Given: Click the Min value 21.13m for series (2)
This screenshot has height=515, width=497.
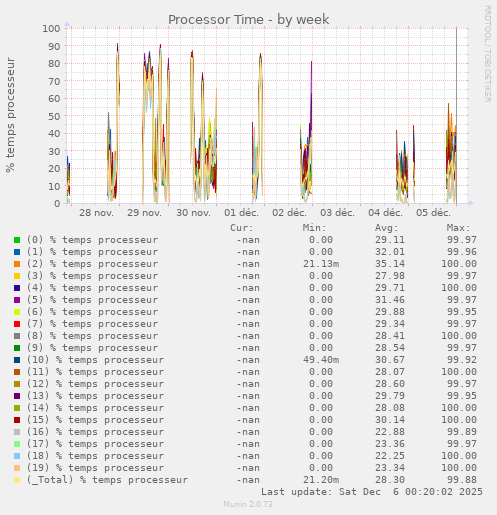Looking at the screenshot, I should 321,264.
